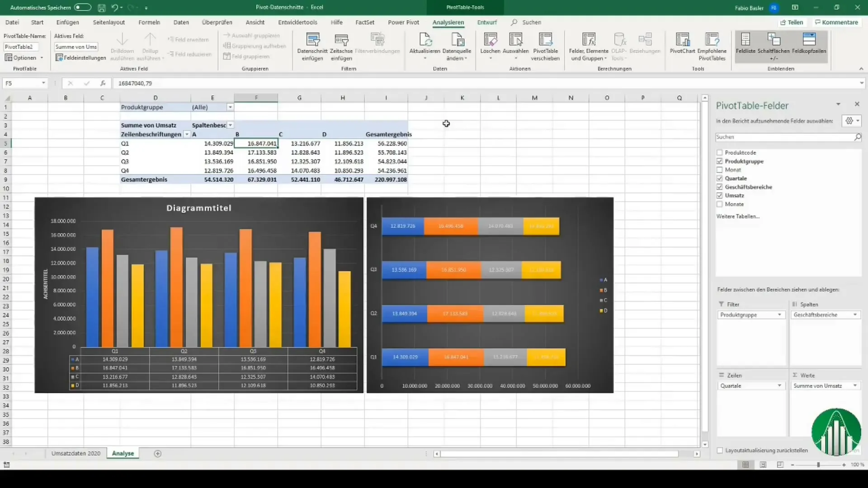The height and width of the screenshot is (488, 868).
Task: Open the PivotChart tool
Action: [x=682, y=40]
